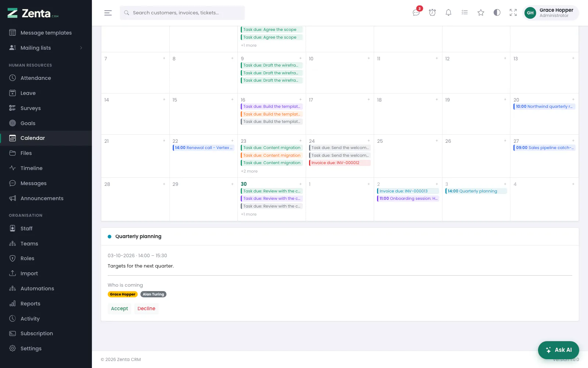Accept the Quarterly planning invitation

pos(119,309)
